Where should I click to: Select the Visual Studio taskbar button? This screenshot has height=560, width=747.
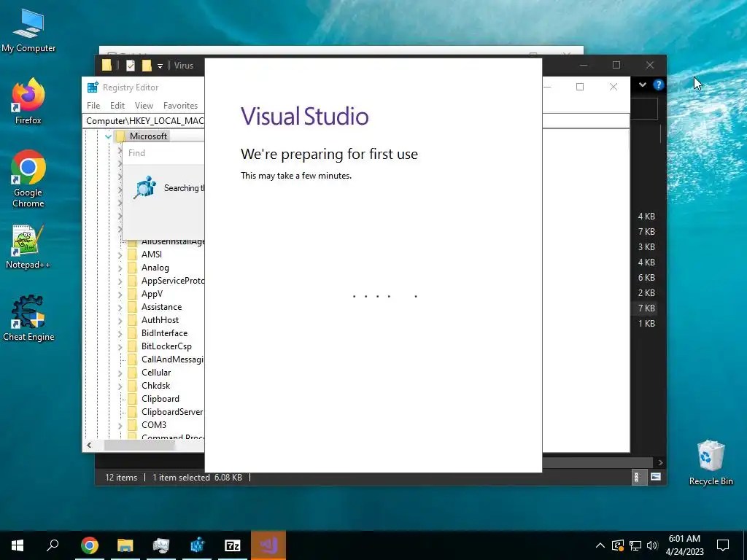tap(268, 545)
